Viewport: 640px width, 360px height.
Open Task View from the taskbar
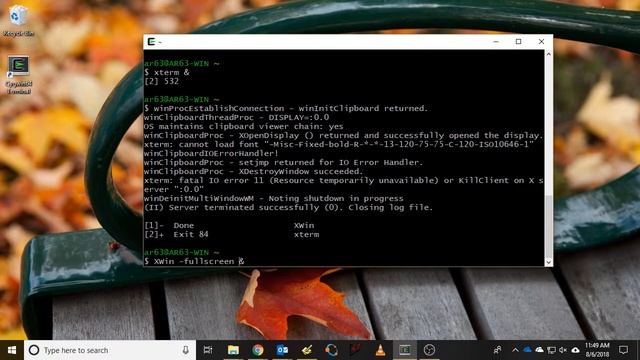[x=208, y=350]
